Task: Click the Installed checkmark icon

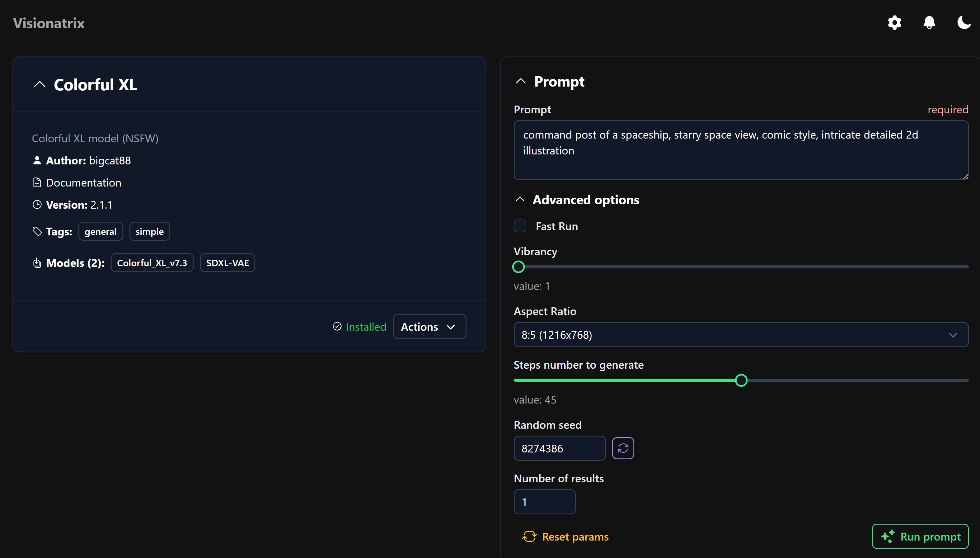Action: tap(337, 326)
